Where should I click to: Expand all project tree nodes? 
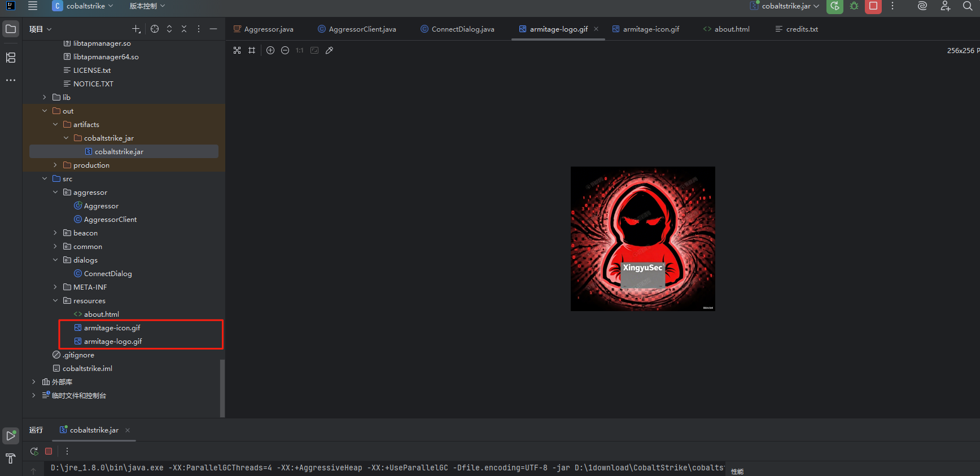click(169, 29)
